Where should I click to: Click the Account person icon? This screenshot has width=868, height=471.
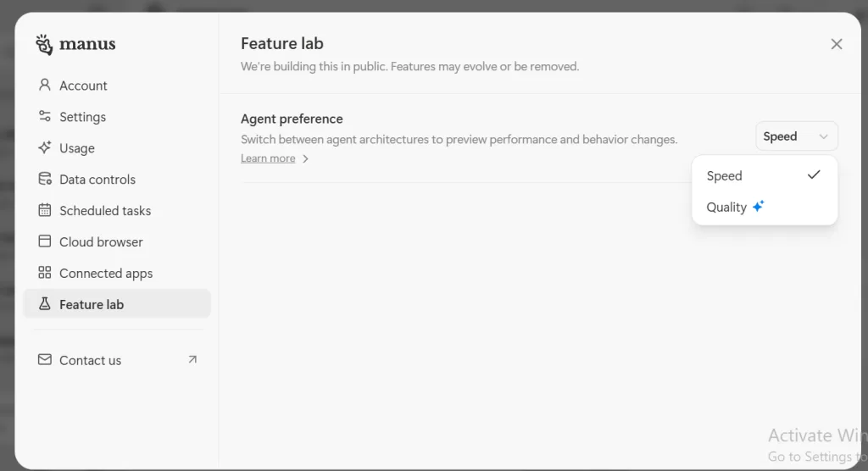(45, 86)
